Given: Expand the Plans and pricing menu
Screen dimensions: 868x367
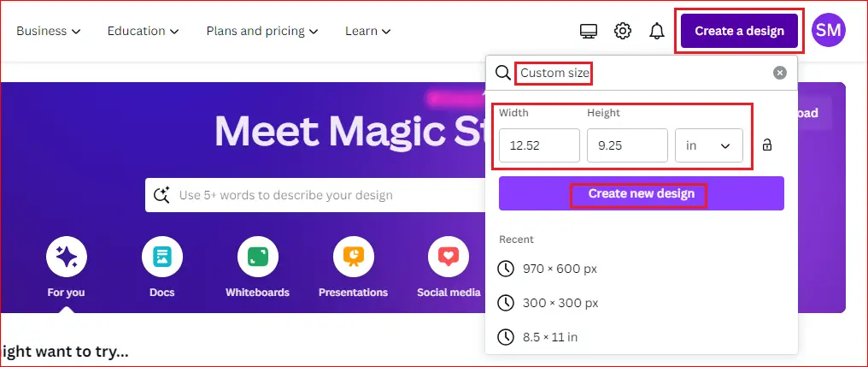Looking at the screenshot, I should [261, 31].
